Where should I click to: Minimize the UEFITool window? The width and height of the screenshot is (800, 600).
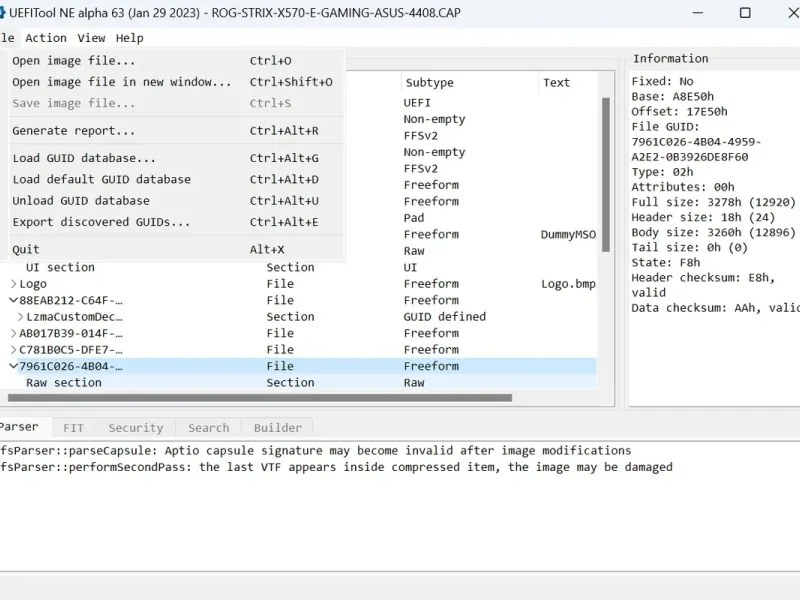tap(697, 12)
